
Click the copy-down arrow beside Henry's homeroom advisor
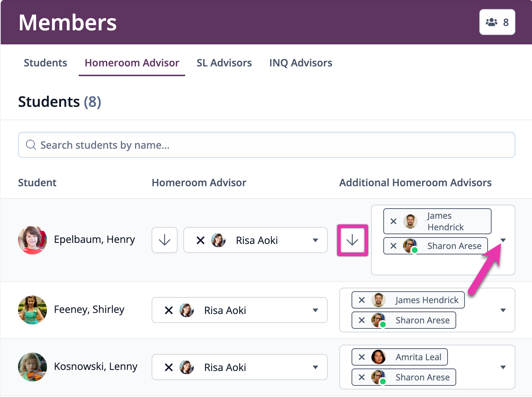point(165,240)
